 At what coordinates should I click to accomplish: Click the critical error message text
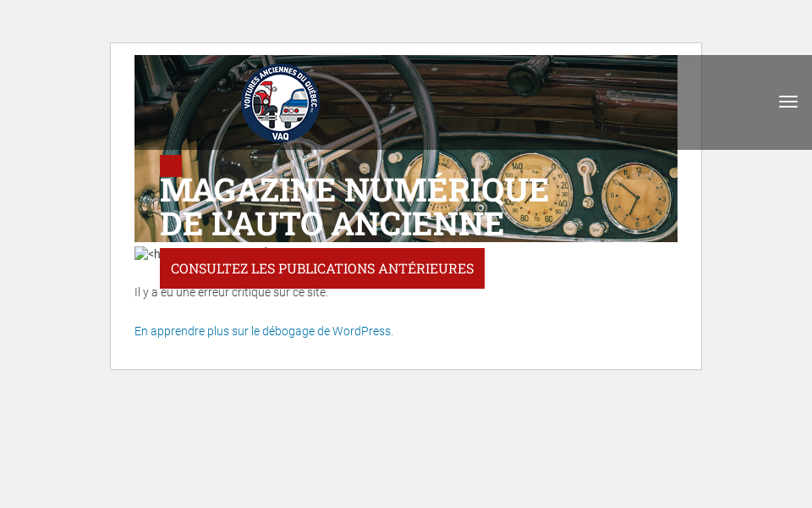pyautogui.click(x=232, y=292)
